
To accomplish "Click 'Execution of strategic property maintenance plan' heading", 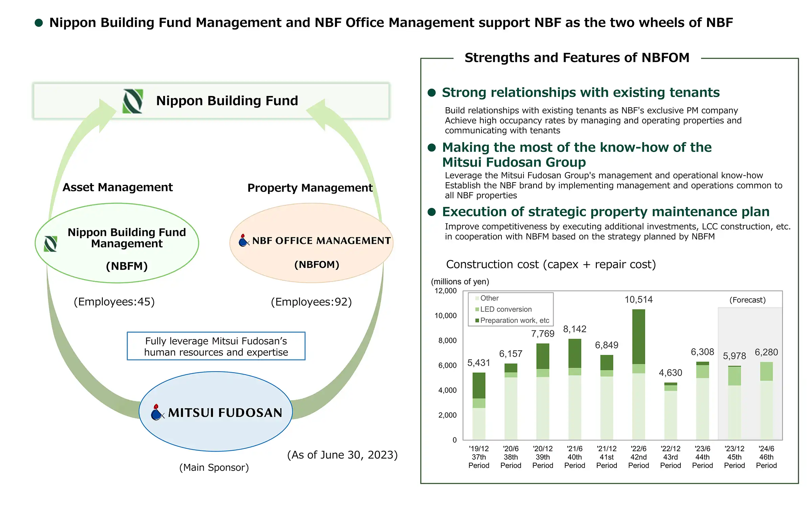I will point(606,212).
